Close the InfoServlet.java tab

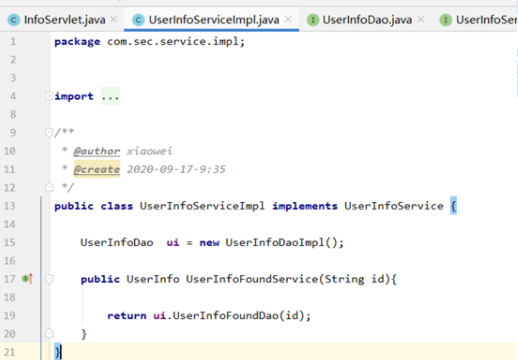[x=114, y=19]
